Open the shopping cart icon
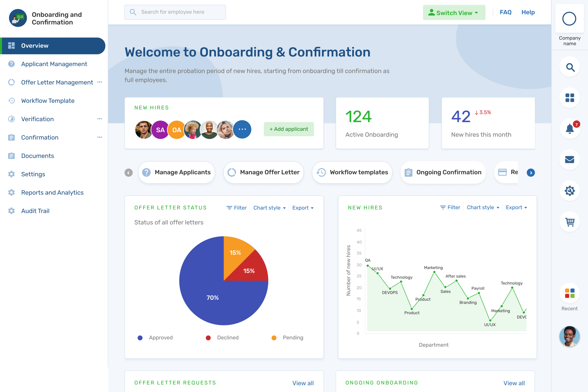Image resolution: width=588 pixels, height=392 pixels. click(569, 222)
